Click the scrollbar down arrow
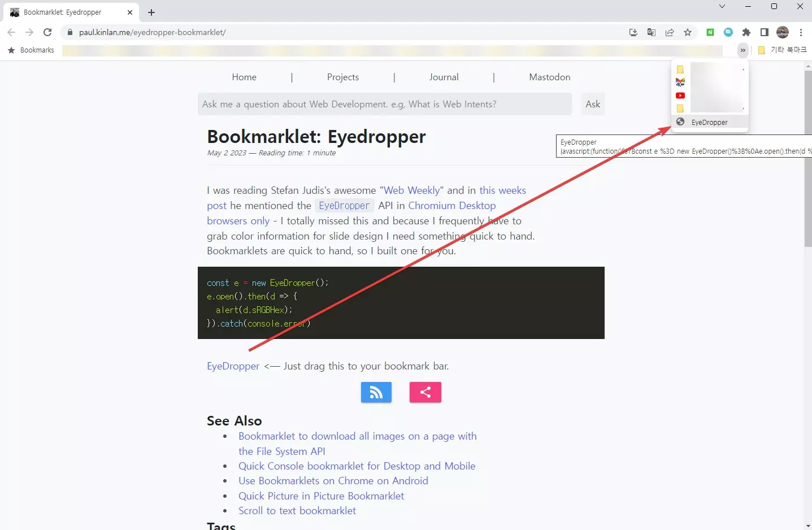 pos(808,525)
